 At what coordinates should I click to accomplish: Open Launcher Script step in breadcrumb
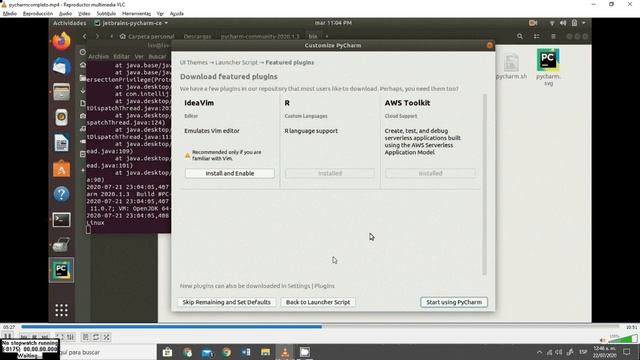coord(236,62)
